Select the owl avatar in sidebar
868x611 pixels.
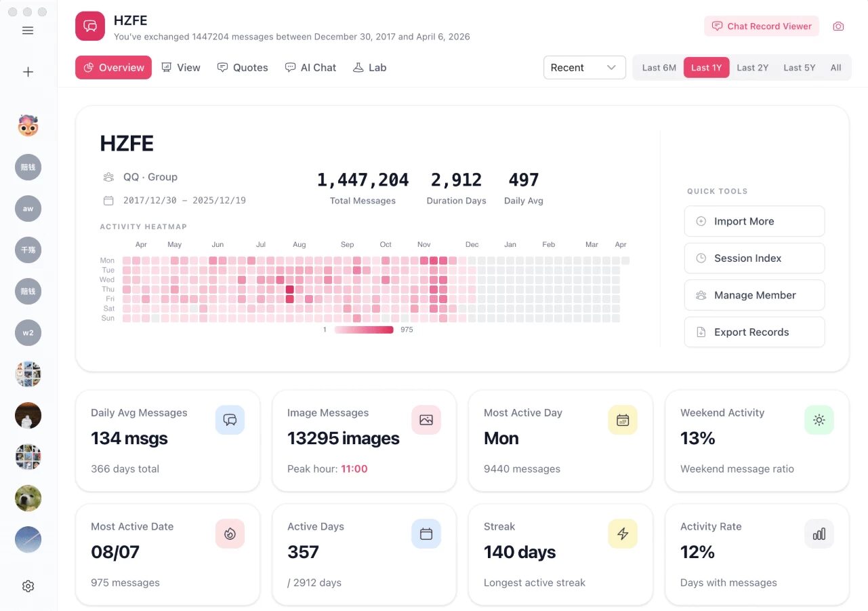click(x=28, y=125)
